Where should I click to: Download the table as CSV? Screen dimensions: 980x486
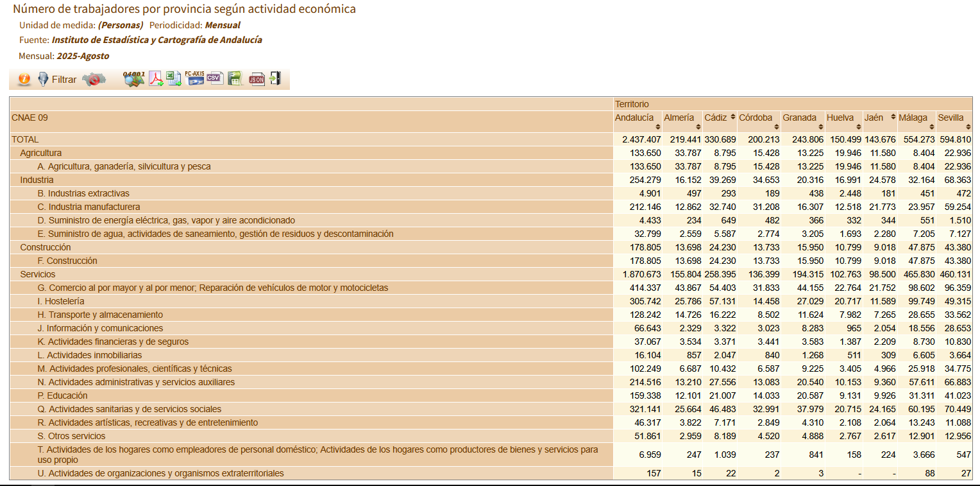pyautogui.click(x=214, y=79)
